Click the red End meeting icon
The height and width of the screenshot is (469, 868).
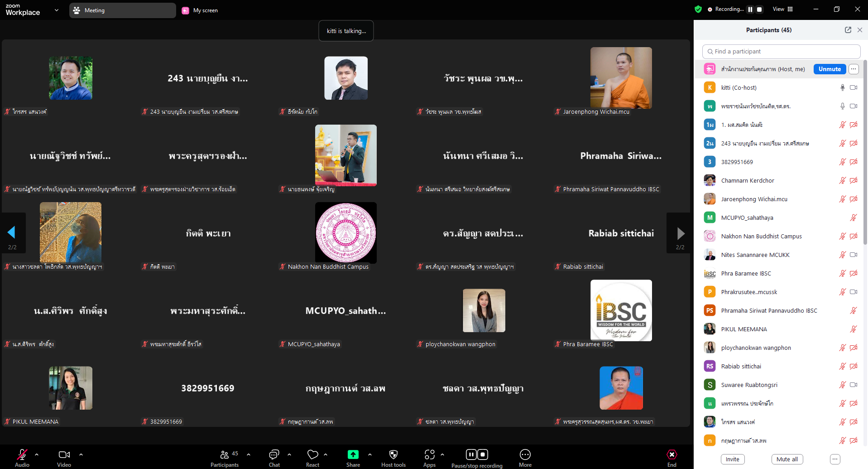671,454
